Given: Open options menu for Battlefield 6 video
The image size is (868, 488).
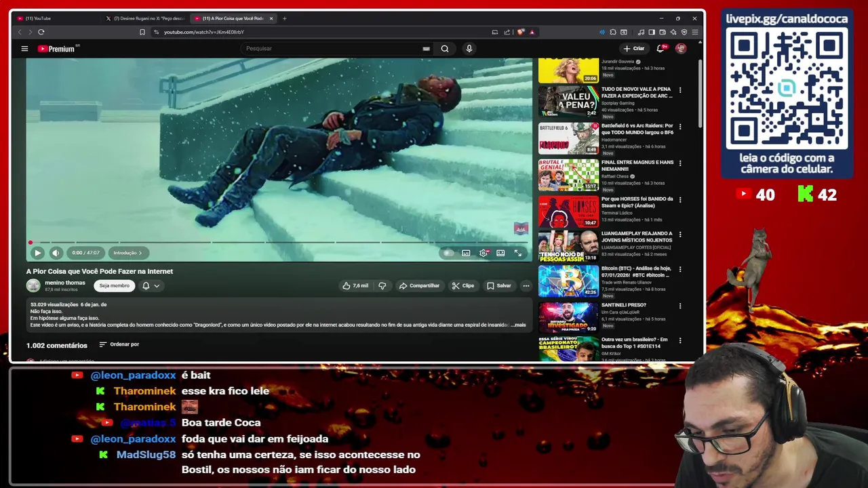Looking at the screenshot, I should click(680, 126).
